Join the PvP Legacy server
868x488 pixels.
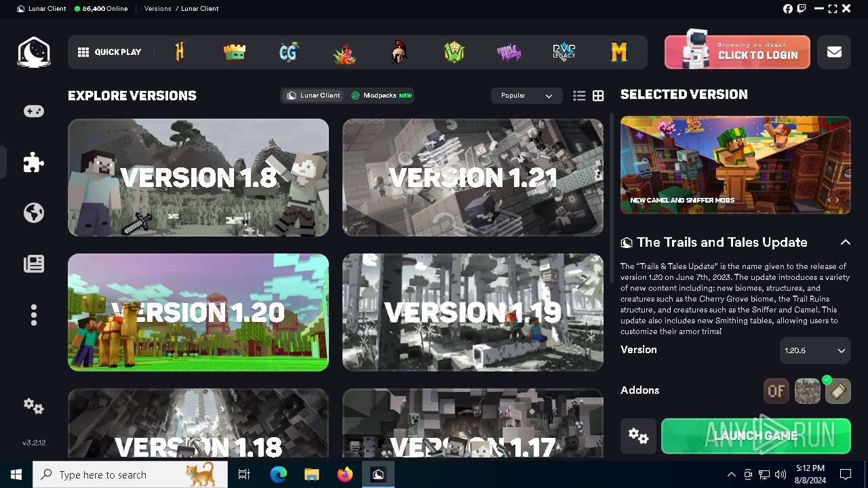[564, 52]
